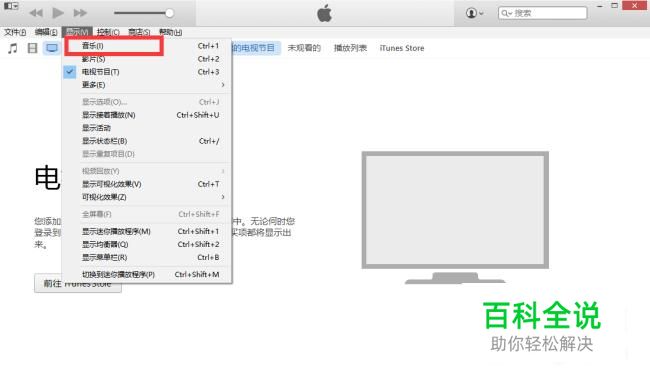
Task: Switch to the 未观看的 tab
Action: coord(304,48)
